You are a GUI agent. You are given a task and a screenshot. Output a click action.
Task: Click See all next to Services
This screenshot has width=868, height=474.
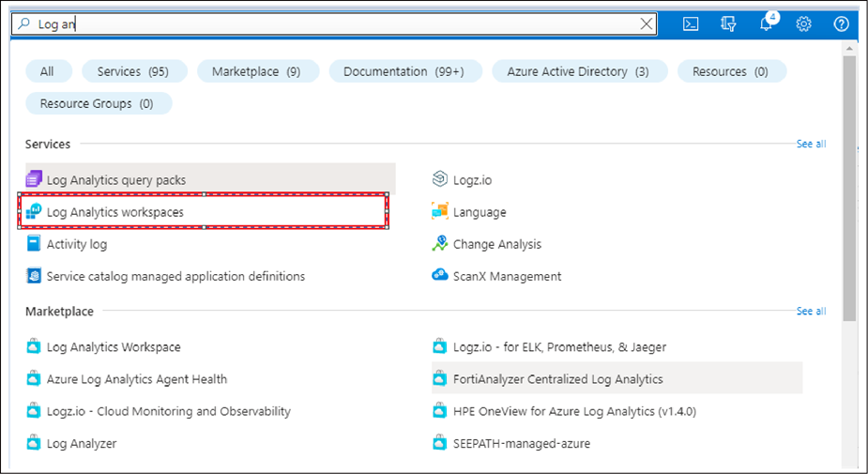click(x=811, y=144)
